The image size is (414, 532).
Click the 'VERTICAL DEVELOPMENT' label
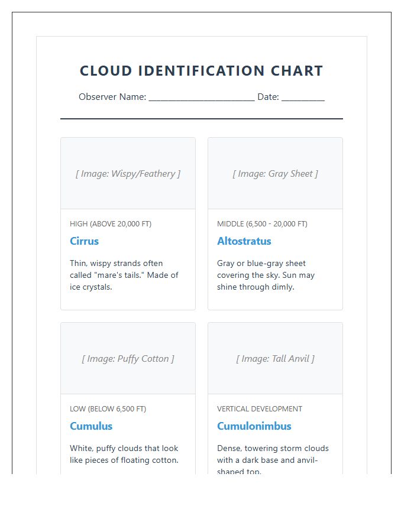[260, 409]
